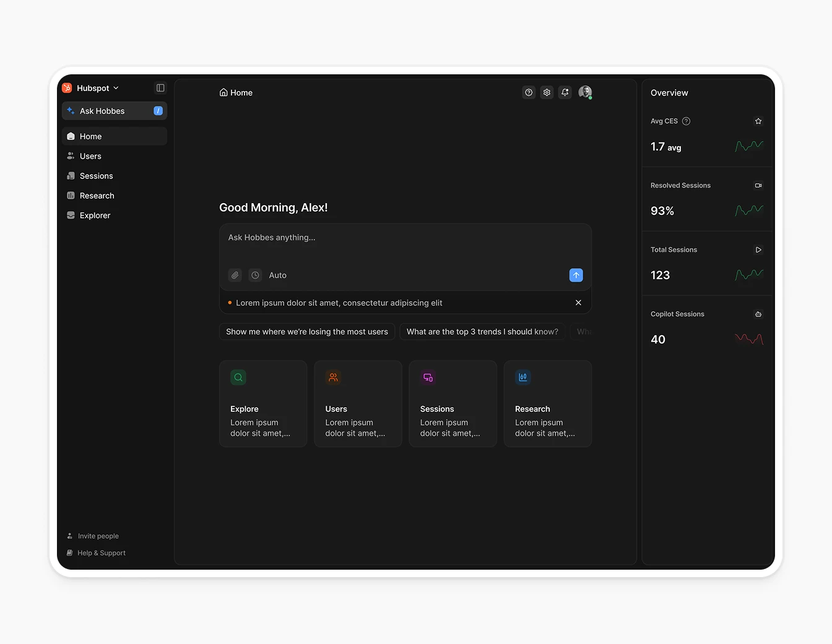This screenshot has height=644, width=832.
Task: Click the clock history icon in the prompt bar
Action: (255, 275)
